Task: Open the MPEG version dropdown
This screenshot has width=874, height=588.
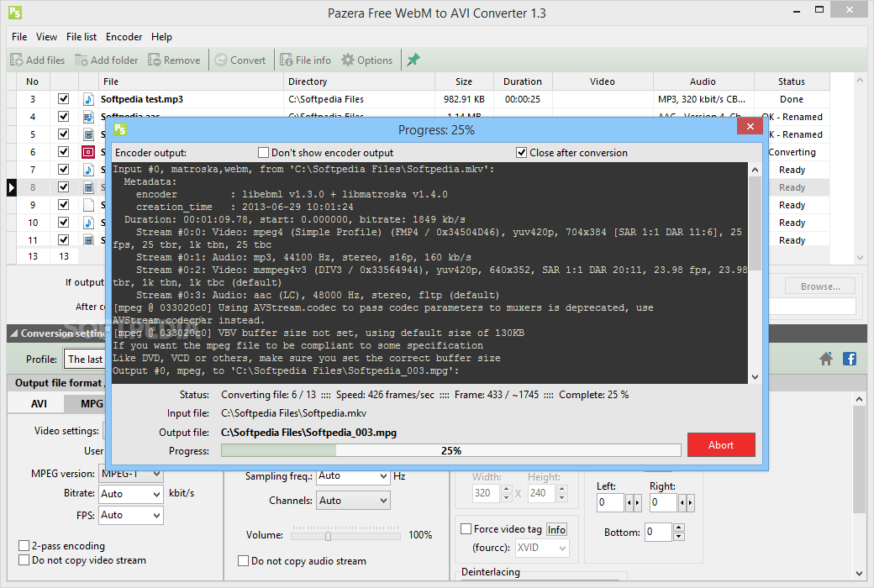Action: point(157,474)
